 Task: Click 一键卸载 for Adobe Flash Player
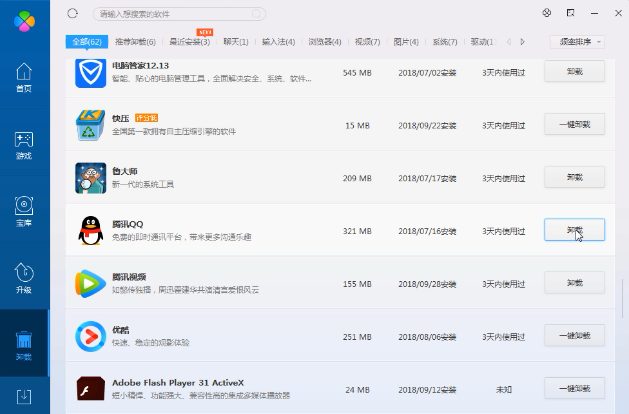pyautogui.click(x=574, y=388)
